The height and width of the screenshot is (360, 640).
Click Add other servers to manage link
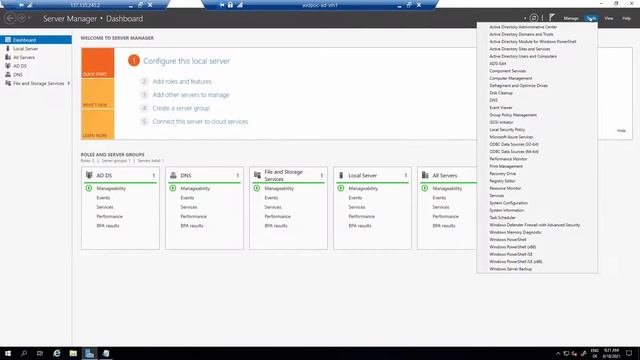[x=191, y=95]
